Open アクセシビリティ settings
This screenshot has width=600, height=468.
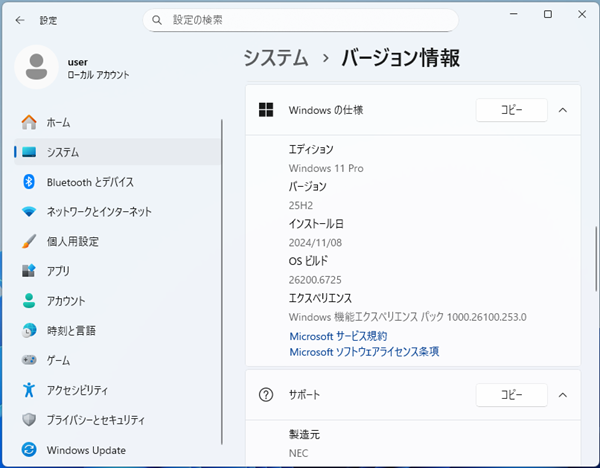tap(117, 390)
